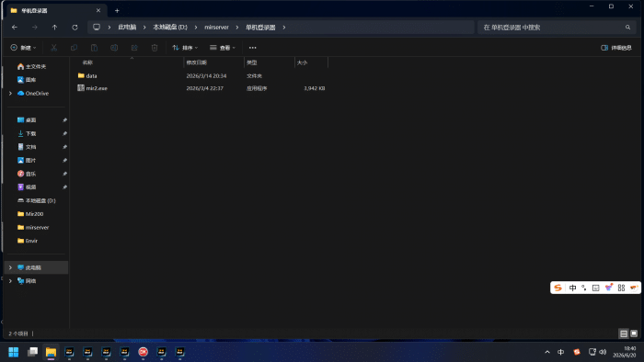Open the New item dropdown
This screenshot has width=644, height=362.
click(23, 48)
